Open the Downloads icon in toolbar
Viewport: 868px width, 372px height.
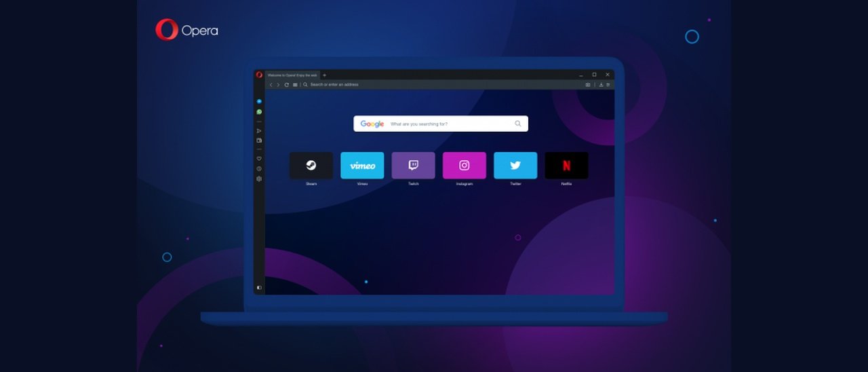coord(601,85)
